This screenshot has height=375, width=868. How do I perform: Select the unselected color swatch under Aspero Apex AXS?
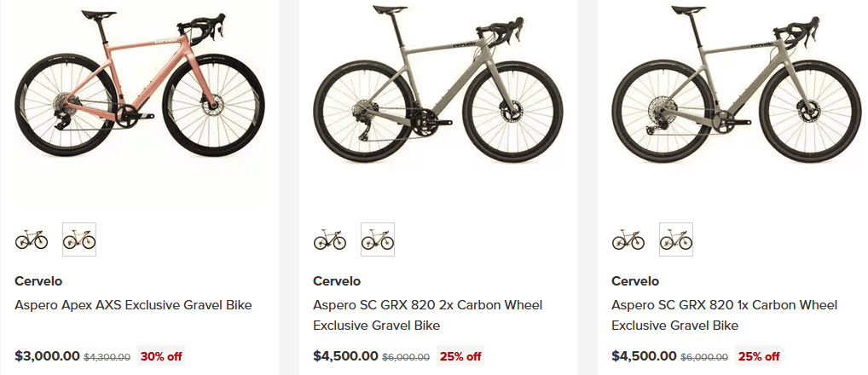click(32, 240)
